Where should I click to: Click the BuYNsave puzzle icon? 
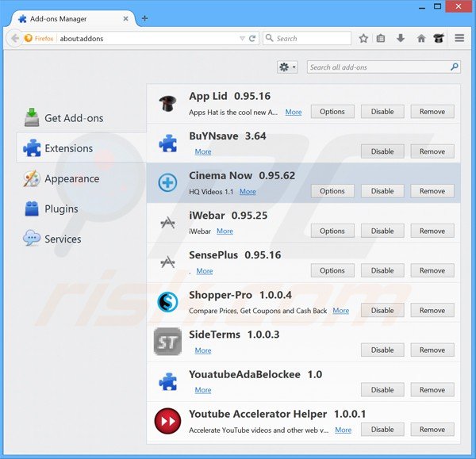point(167,143)
